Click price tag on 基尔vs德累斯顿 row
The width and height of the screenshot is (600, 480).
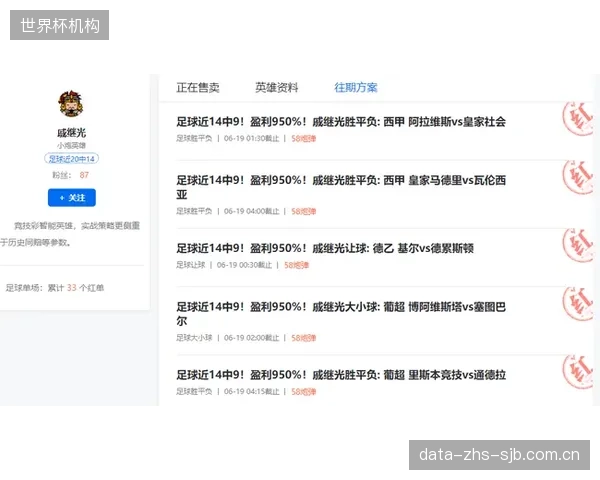[x=296, y=265]
